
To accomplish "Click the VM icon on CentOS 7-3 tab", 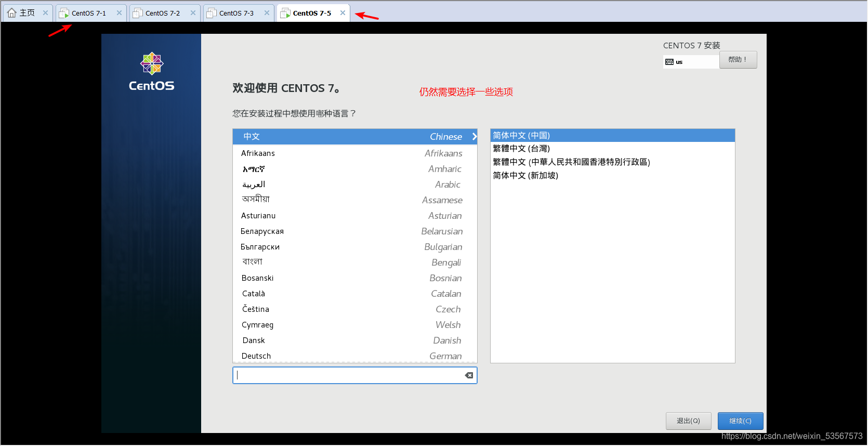I will [x=212, y=14].
